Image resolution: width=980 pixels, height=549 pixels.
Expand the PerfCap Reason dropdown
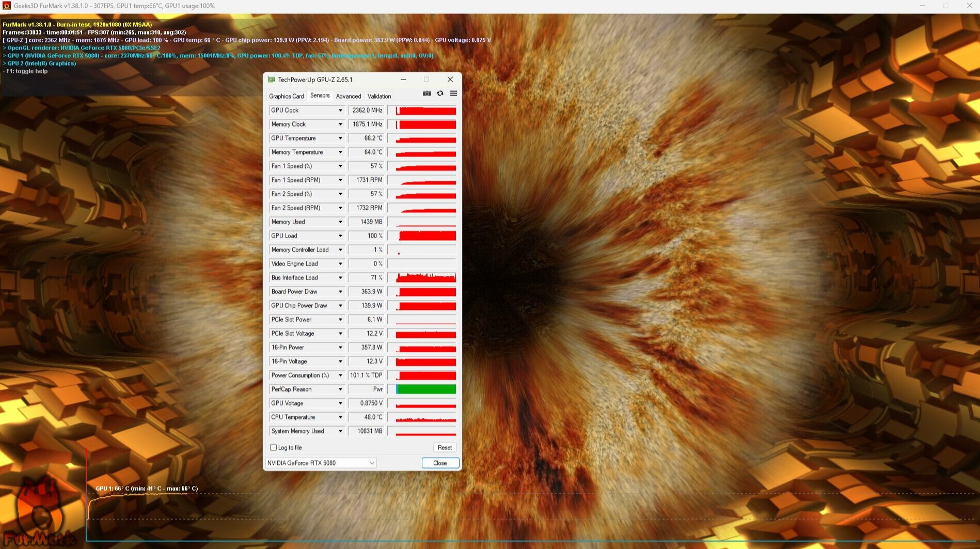point(340,389)
